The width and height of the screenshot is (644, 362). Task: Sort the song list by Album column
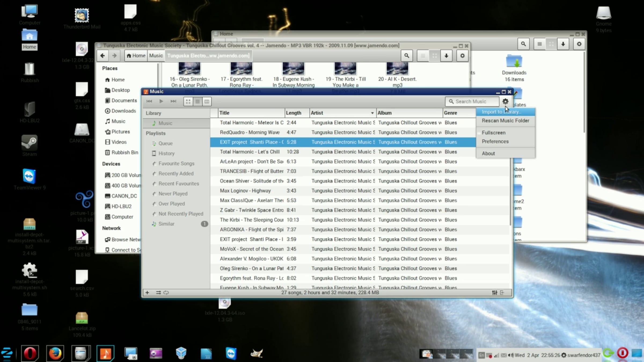[x=409, y=113]
